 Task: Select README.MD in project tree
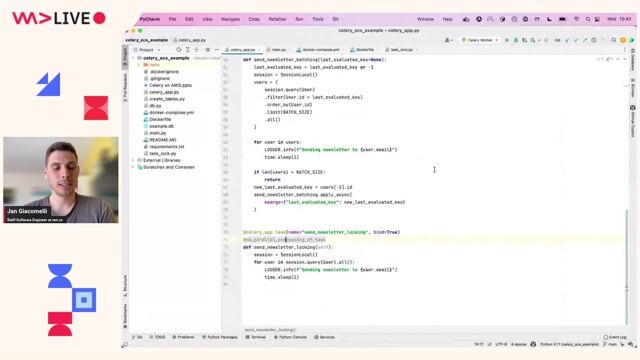click(x=160, y=140)
